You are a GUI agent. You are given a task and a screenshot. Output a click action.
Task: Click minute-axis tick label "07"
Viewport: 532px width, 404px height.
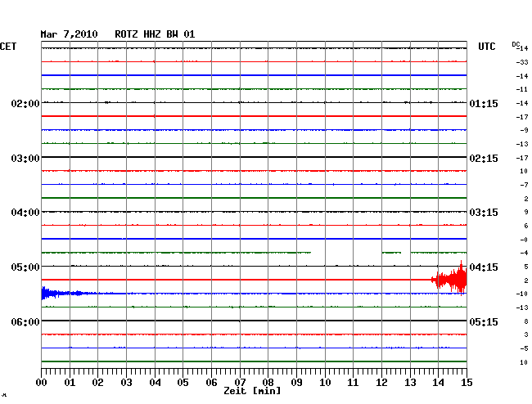pos(240,382)
